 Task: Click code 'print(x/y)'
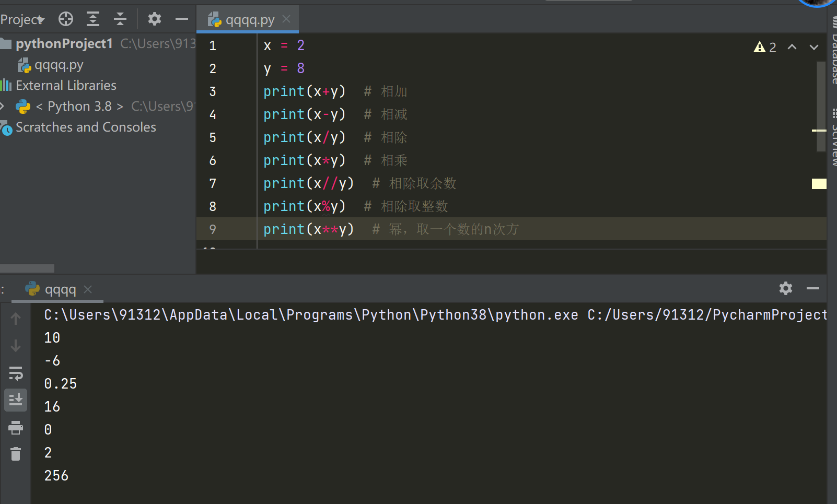[305, 137]
